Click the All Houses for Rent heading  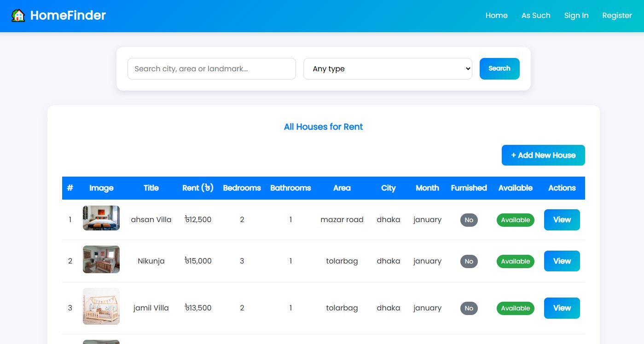coord(323,127)
